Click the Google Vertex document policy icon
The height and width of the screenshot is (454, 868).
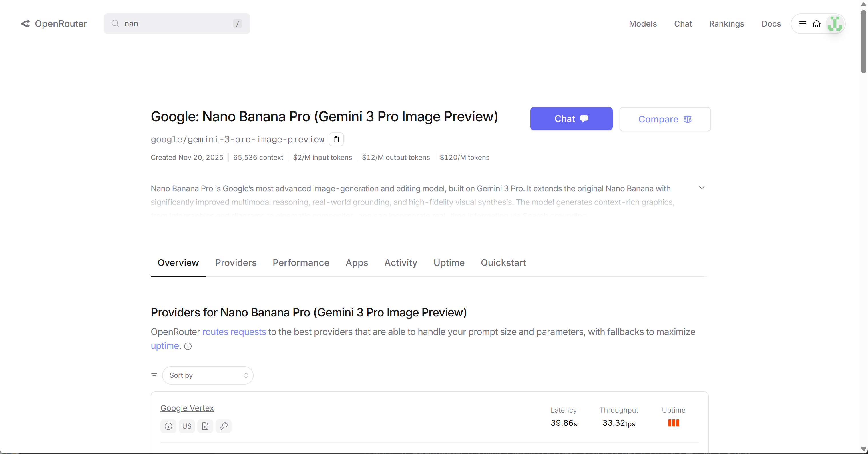(x=205, y=426)
